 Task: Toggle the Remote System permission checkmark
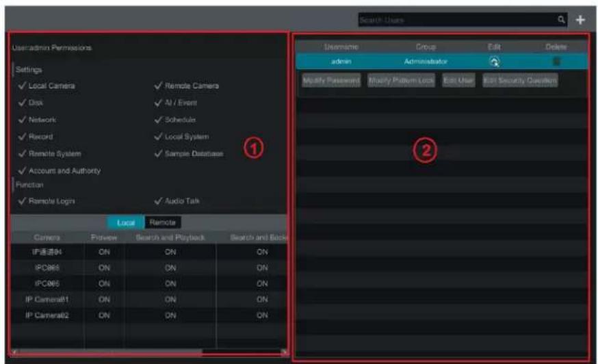22,154
